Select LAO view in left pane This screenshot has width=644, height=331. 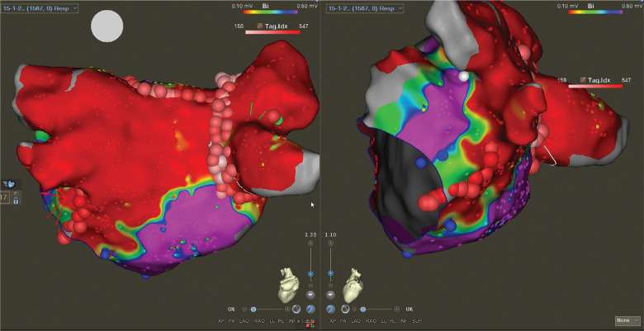coord(244,321)
